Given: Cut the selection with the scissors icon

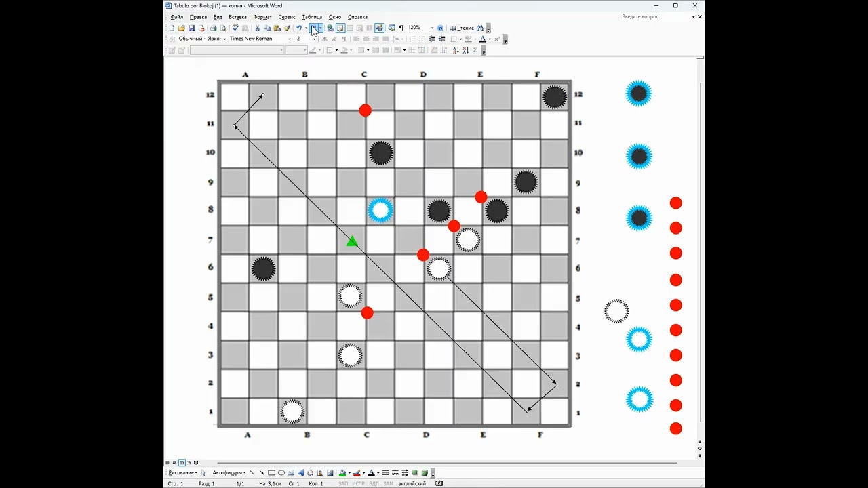Looking at the screenshot, I should tap(257, 28).
